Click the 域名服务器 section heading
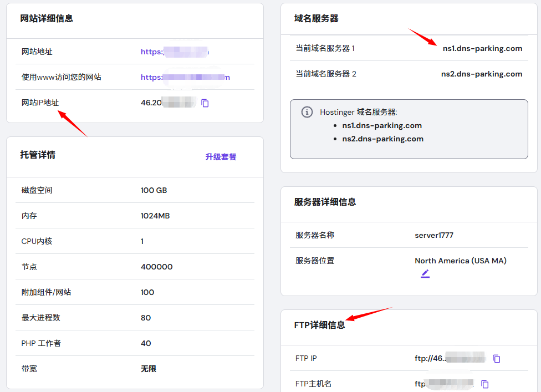 (x=316, y=18)
